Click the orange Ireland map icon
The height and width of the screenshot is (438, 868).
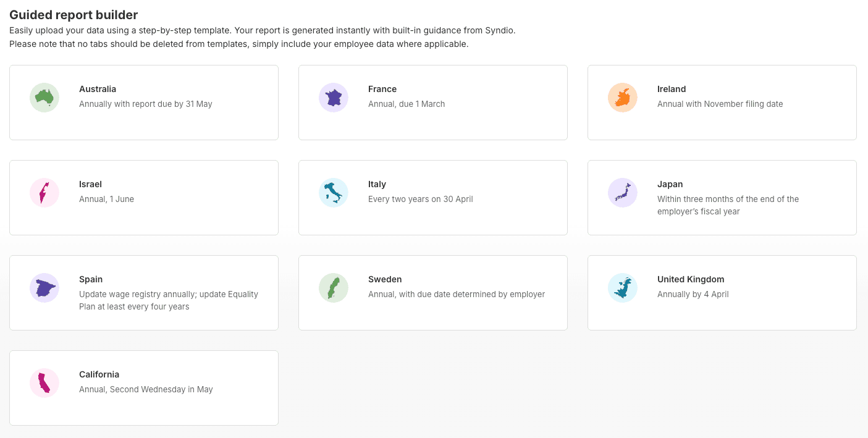tap(623, 98)
